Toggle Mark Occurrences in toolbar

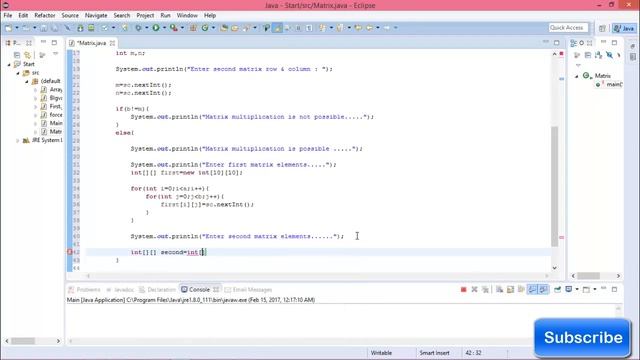pyautogui.click(x=277, y=28)
